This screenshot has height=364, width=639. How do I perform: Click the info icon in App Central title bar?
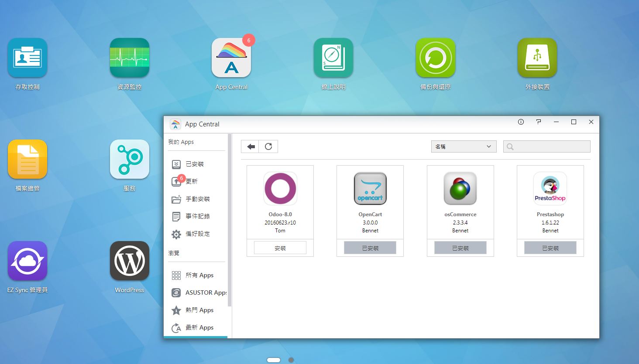click(x=521, y=122)
